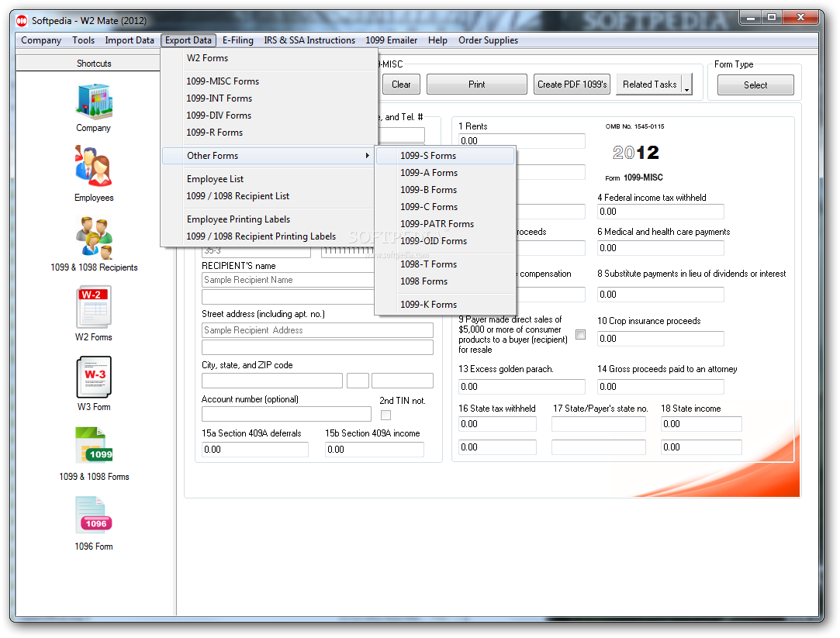Screen dimensions: 840x638
Task: Click the Related Tasks button
Action: [x=649, y=84]
